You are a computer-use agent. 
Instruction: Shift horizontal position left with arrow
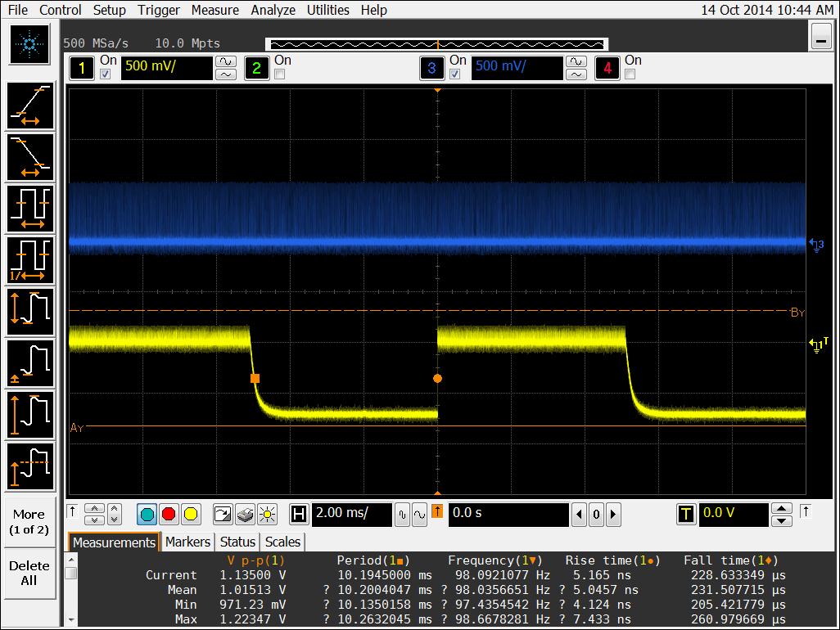click(x=580, y=515)
